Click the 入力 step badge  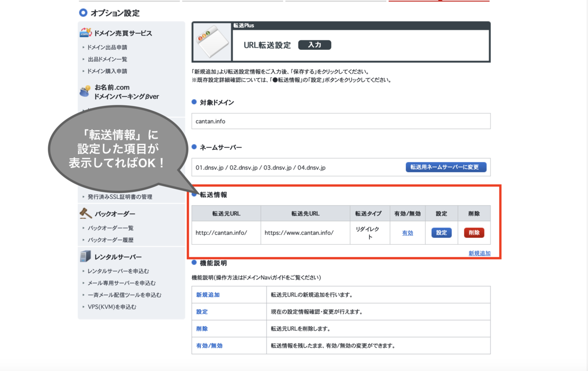315,45
